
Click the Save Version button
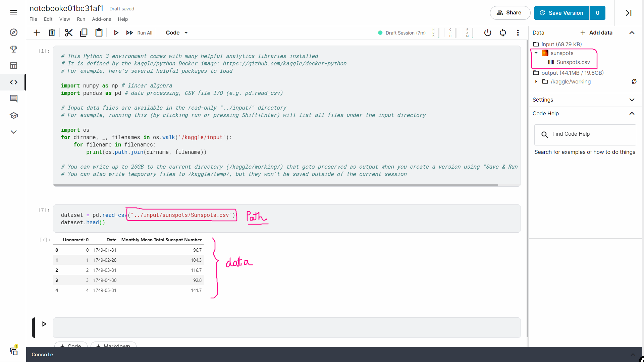pyautogui.click(x=562, y=13)
